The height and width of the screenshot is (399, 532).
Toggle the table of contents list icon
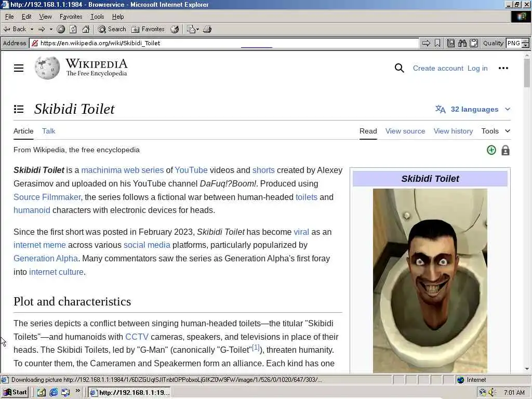coord(19,109)
